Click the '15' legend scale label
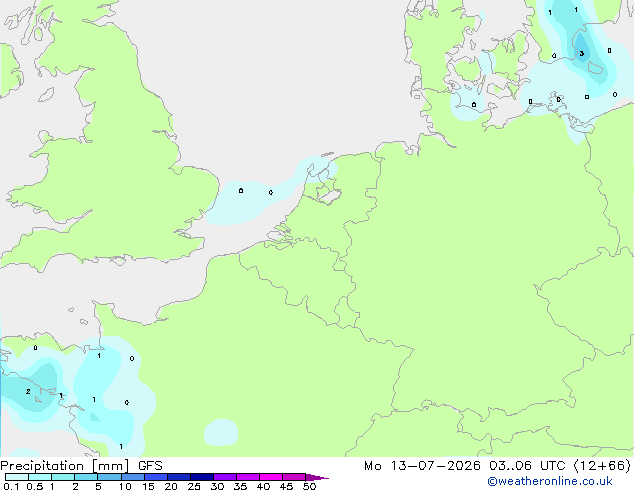634x490 pixels. [x=148, y=486]
